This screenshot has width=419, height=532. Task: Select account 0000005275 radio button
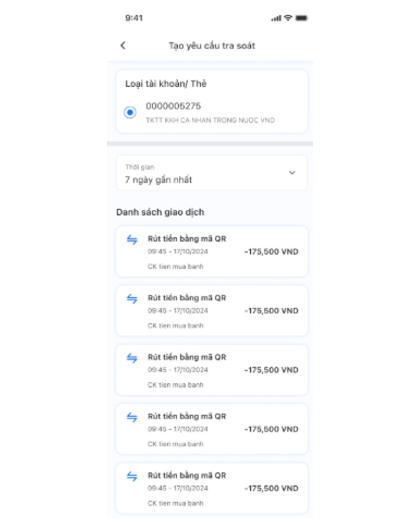(x=130, y=113)
